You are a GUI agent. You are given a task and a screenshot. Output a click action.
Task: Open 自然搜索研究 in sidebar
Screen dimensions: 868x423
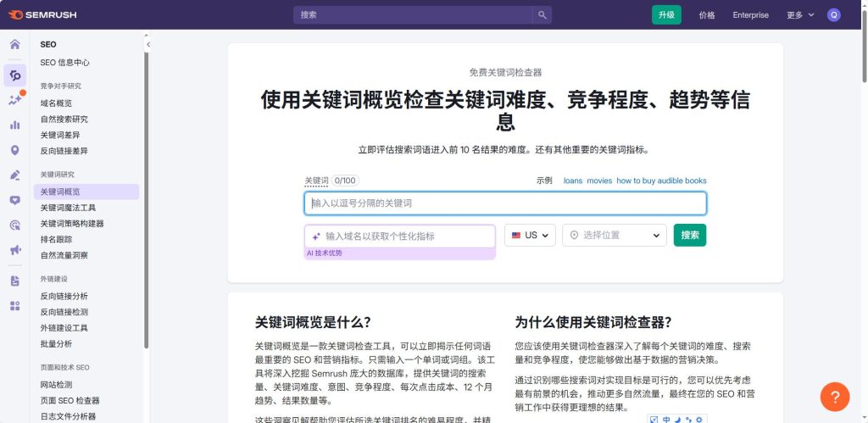pyautogui.click(x=64, y=119)
